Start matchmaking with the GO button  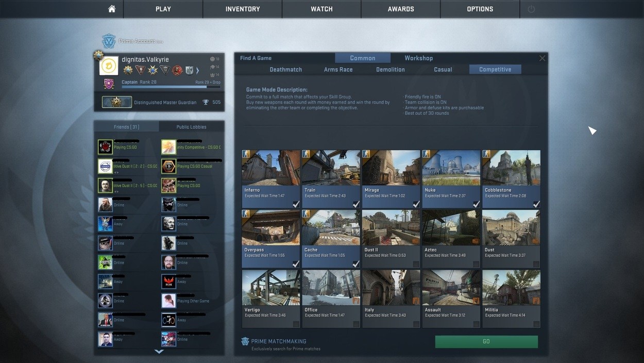tap(486, 341)
